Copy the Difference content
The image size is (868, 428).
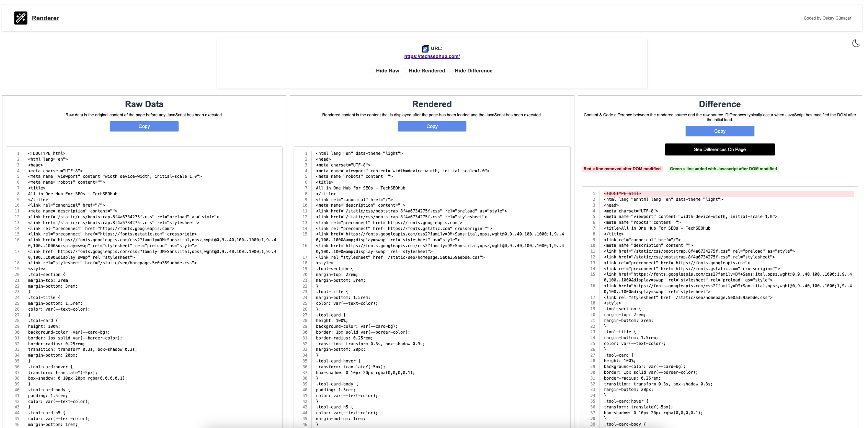coord(720,131)
